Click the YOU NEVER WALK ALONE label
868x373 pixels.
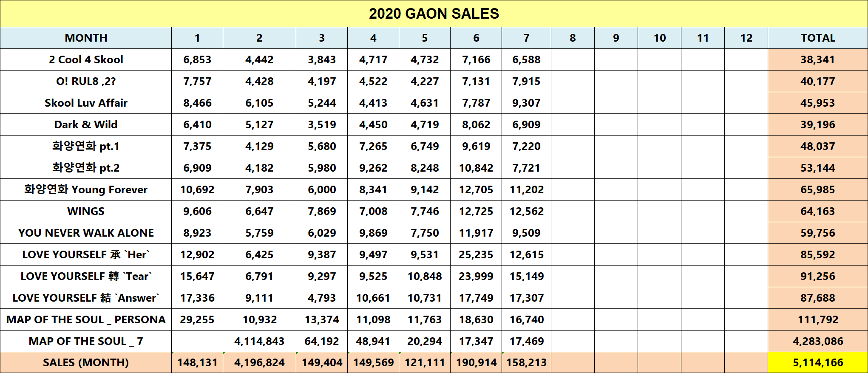tap(86, 233)
